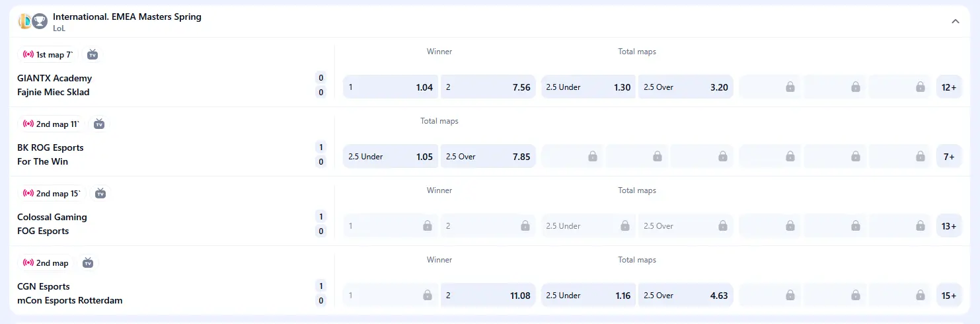This screenshot has height=324, width=980.
Task: Click live indicator on 1st map 7` badge
Action: [x=28, y=54]
